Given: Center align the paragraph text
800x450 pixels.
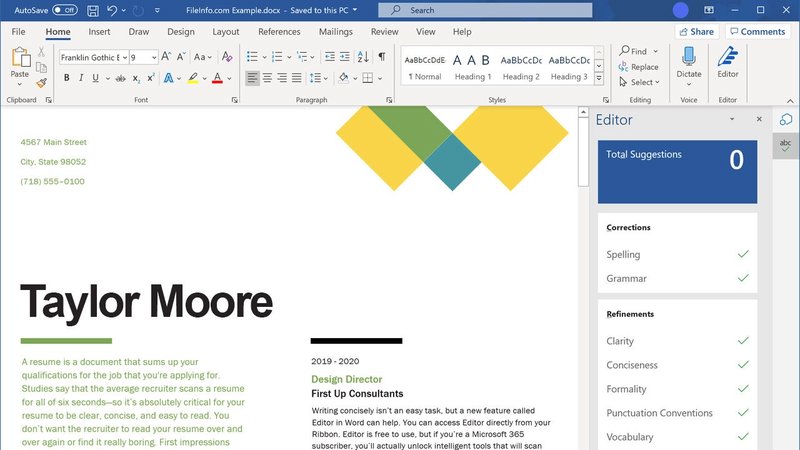Looking at the screenshot, I should 267,78.
